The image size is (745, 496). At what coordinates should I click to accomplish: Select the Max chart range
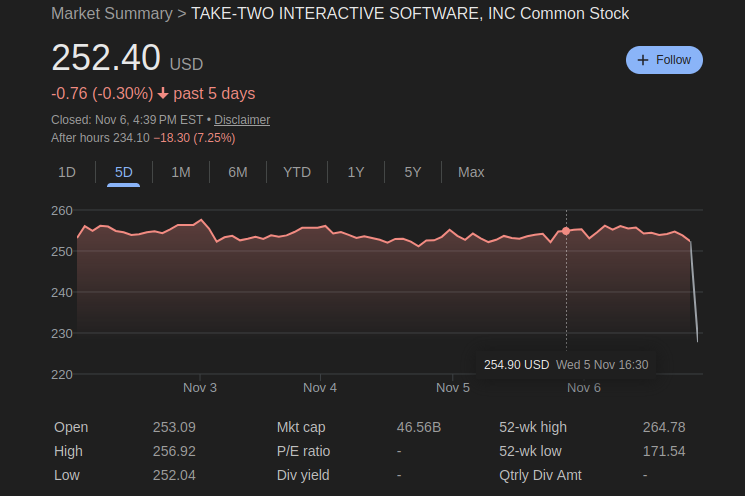coord(471,172)
